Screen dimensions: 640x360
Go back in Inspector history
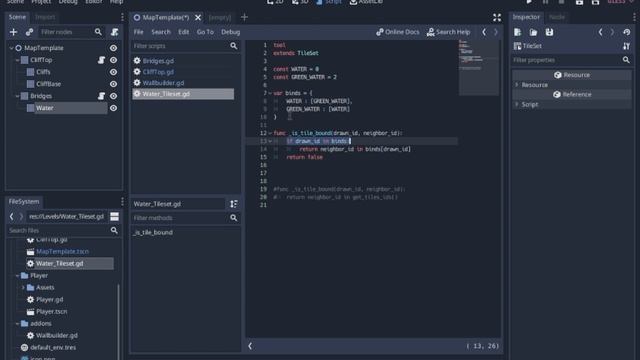600,32
